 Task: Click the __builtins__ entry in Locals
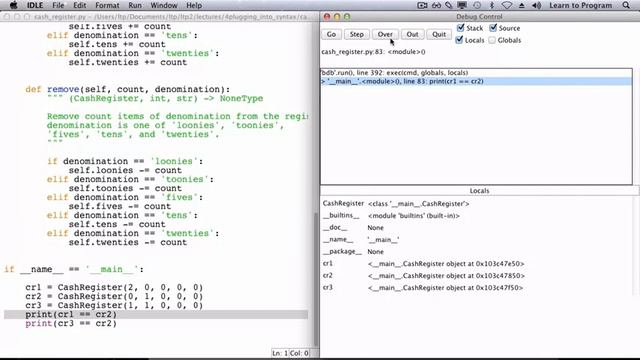click(341, 215)
